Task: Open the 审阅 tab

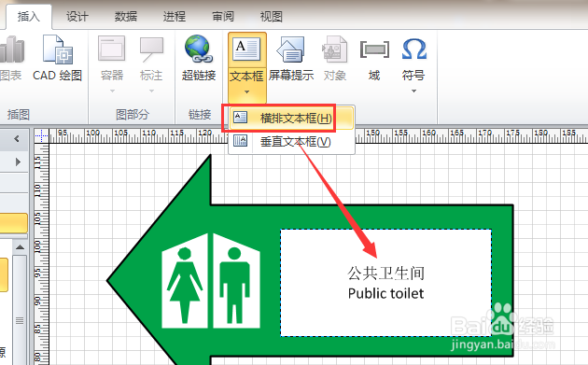Action: coord(223,17)
